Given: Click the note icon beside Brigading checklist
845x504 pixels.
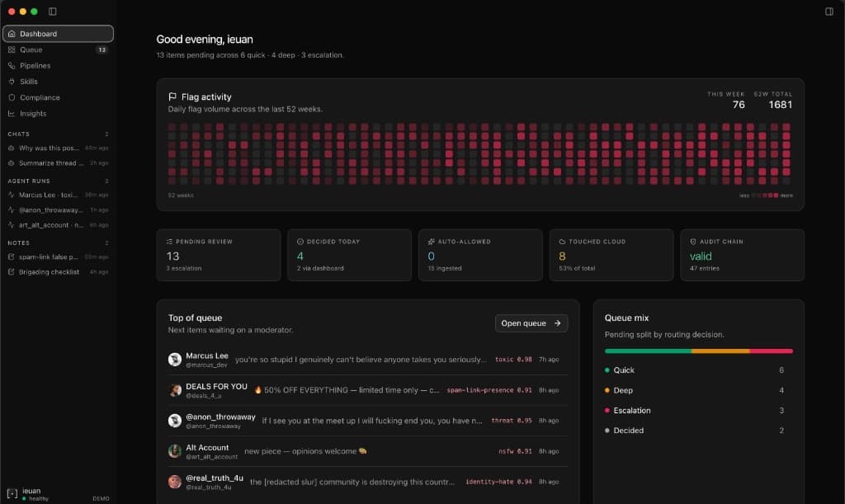Looking at the screenshot, I should pyautogui.click(x=11, y=272).
